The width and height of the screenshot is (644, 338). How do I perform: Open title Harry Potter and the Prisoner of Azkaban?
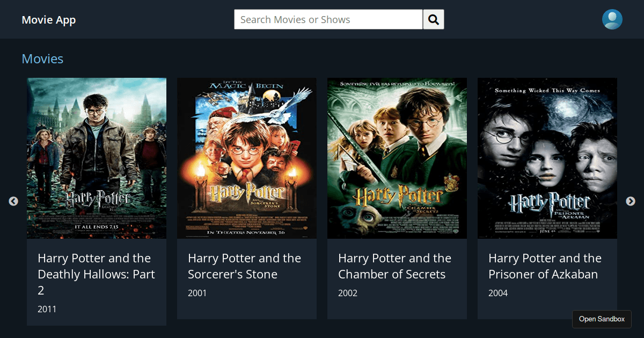(545, 266)
